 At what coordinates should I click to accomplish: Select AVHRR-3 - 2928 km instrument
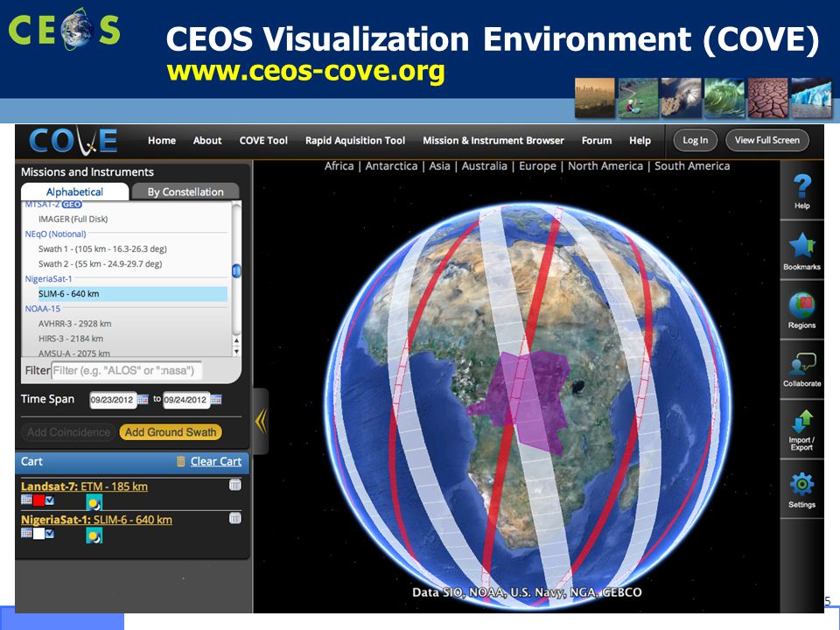point(75,324)
